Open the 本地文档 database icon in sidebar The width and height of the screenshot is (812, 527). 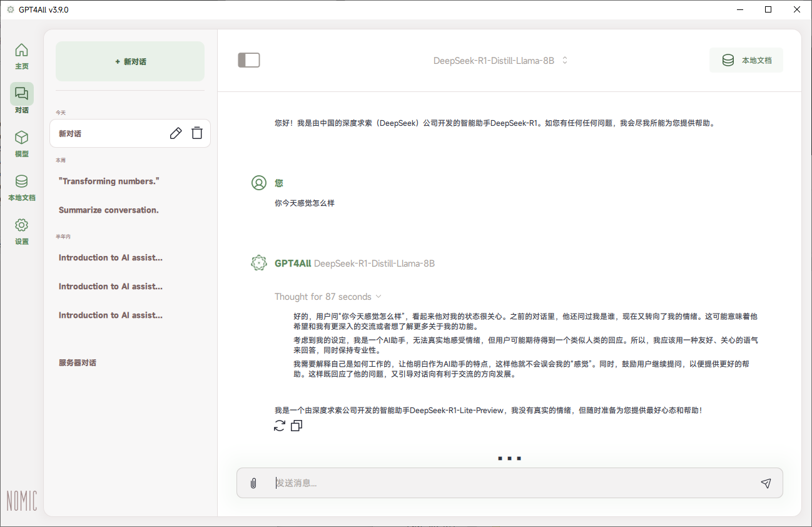click(x=22, y=182)
